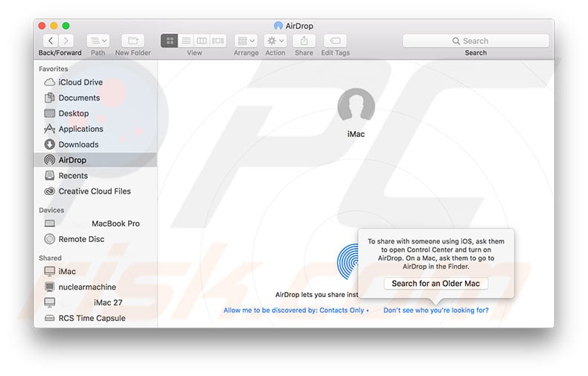Open the Arrange dropdown
Screen dimensions: 588x376
coord(246,40)
